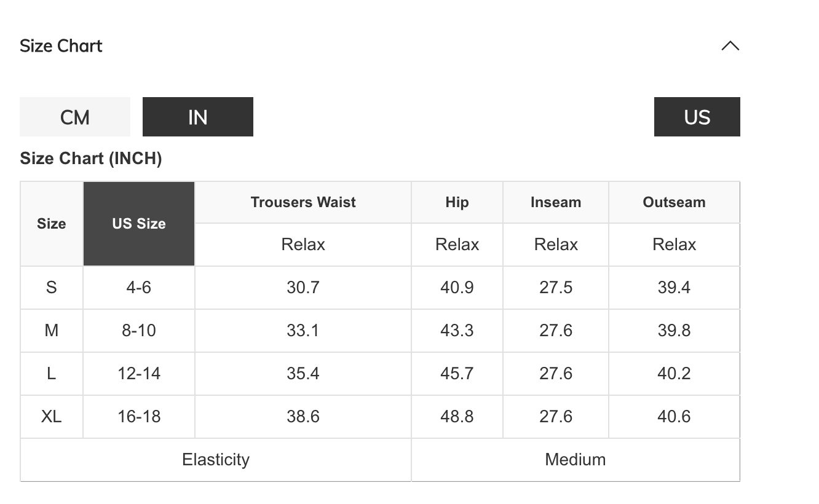Click the Trousers Waist column header
This screenshot has width=819, height=504.
tap(303, 202)
